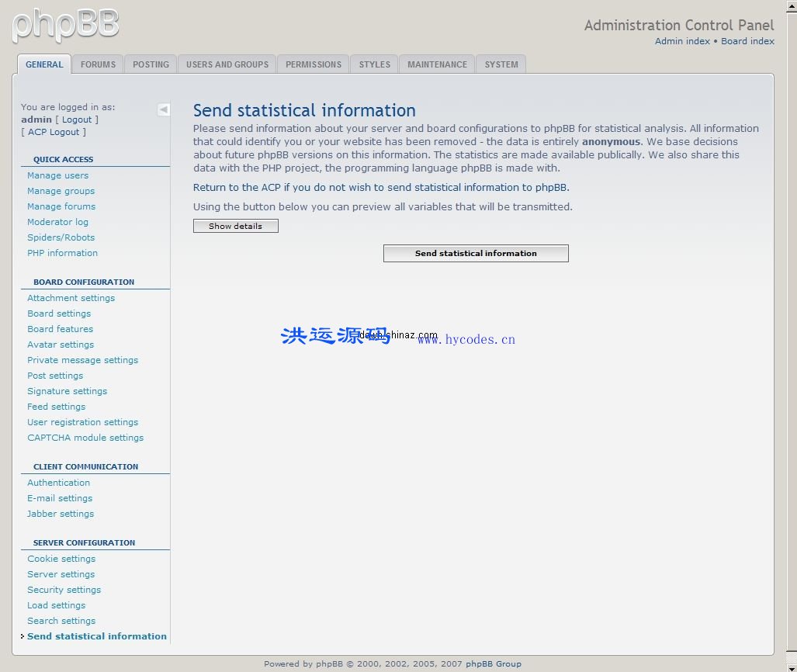
Task: Open Manage groups link
Action: (61, 191)
